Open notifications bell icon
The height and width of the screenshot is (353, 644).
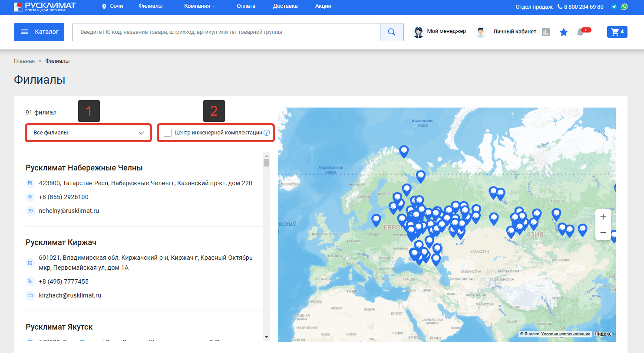tap(581, 32)
